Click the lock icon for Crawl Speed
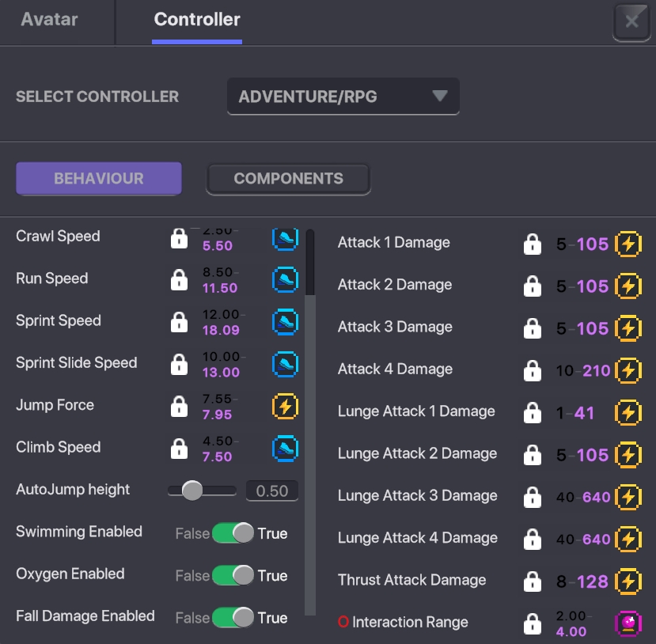Screen dimensions: 656x644 tap(180, 237)
